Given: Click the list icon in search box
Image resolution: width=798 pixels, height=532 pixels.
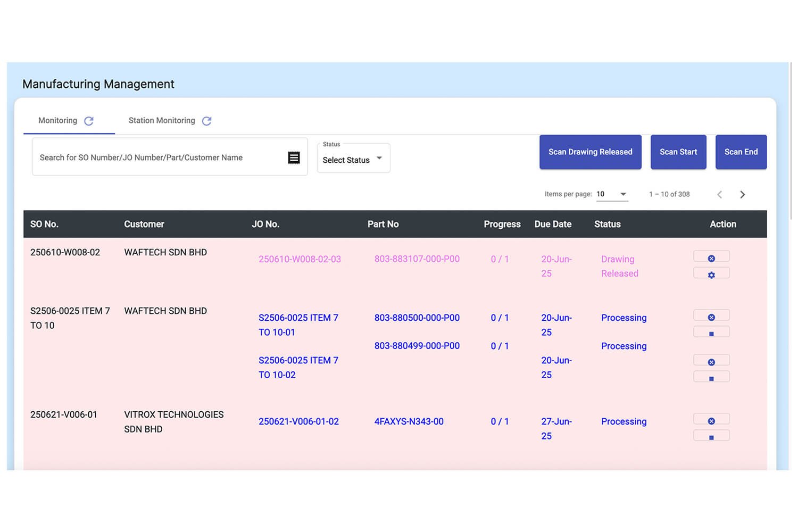Looking at the screenshot, I should pos(294,157).
